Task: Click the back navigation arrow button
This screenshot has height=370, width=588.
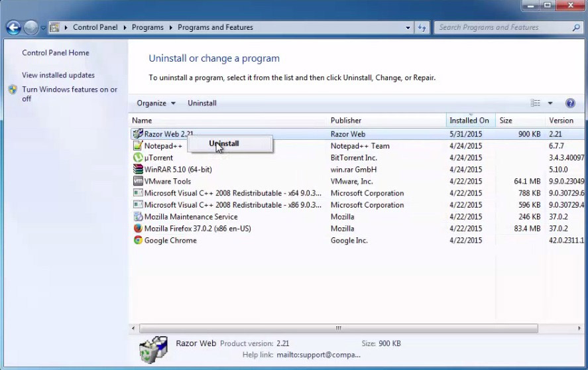Action: pos(13,28)
